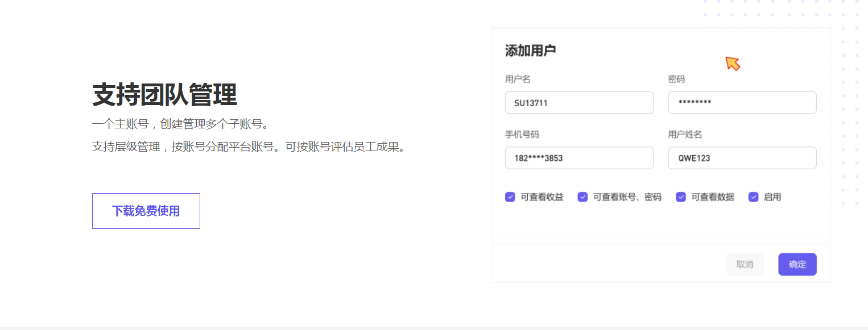Click the orange cursor arrow icon
This screenshot has width=868, height=330.
click(733, 64)
